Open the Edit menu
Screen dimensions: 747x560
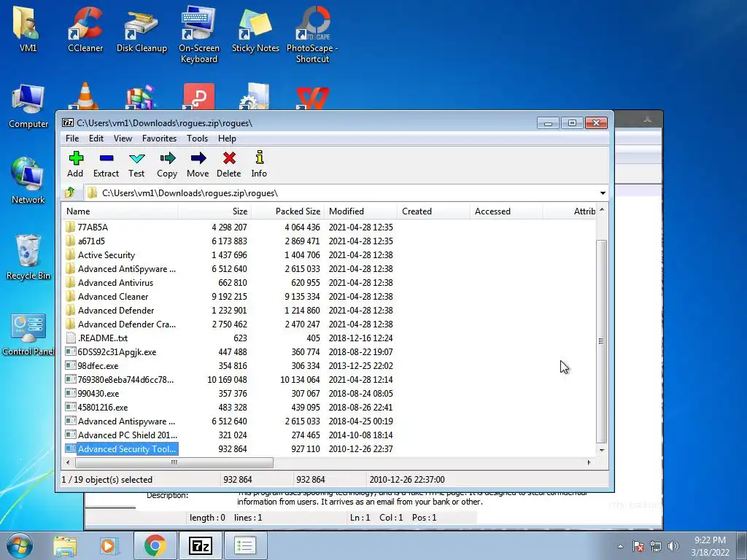click(96, 139)
